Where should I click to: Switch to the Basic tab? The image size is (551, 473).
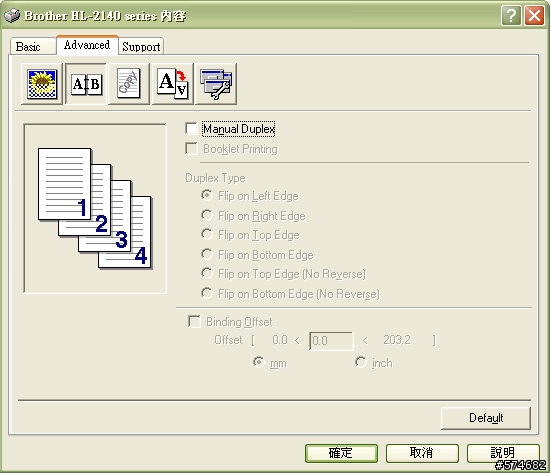tap(32, 46)
